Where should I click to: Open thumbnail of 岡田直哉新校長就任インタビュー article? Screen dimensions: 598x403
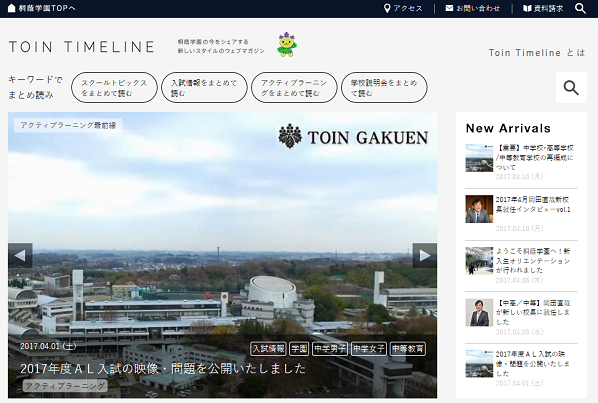point(479,209)
